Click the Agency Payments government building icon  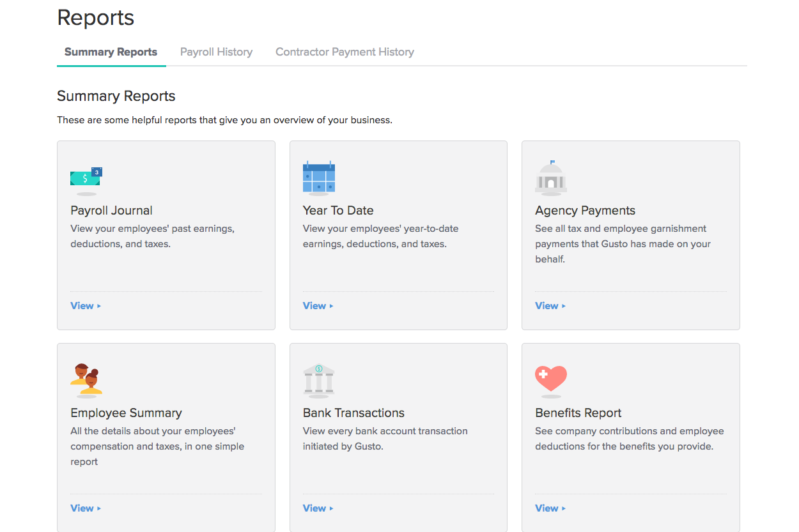(550, 178)
